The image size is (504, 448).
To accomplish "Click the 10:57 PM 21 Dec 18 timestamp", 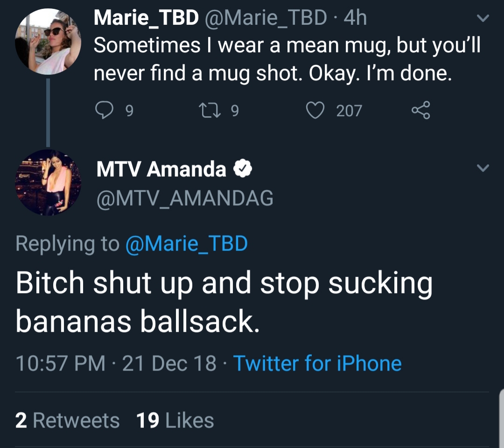I will 116,364.
